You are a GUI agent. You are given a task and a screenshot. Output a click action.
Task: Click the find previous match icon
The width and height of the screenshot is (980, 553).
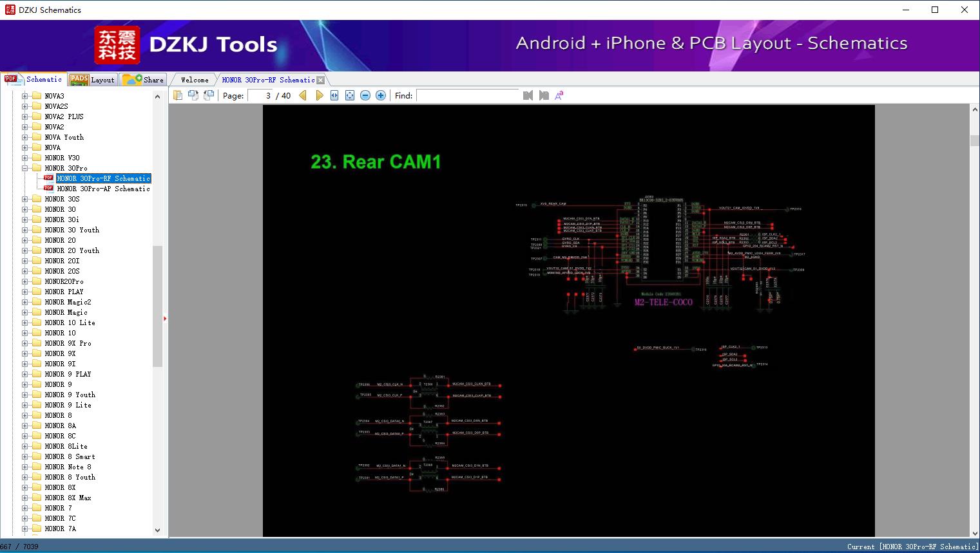coord(528,95)
